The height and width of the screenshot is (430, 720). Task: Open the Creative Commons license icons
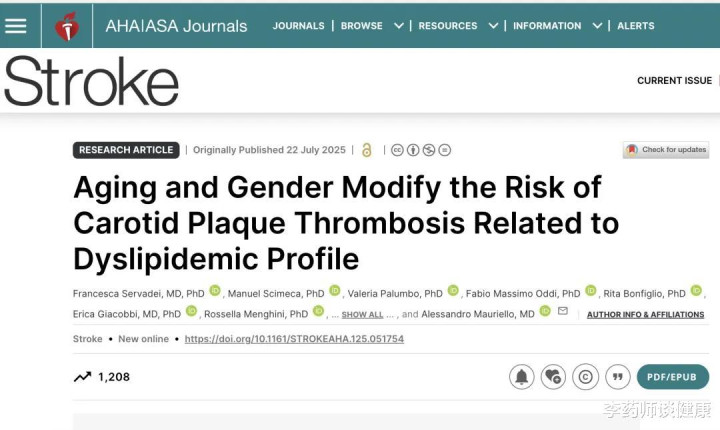click(420, 150)
